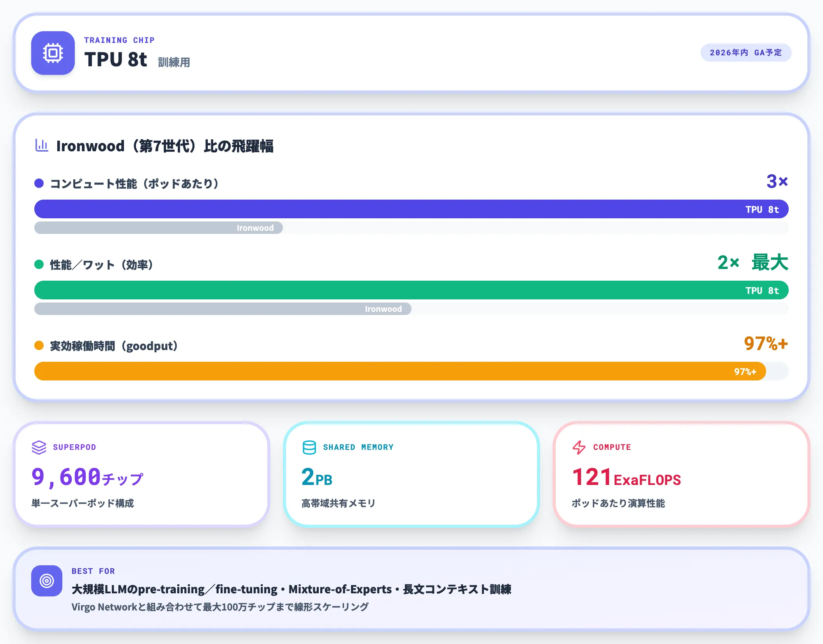Image resolution: width=823 pixels, height=644 pixels.
Task: Click the orange bullet beside 実効稼働時間
Action: click(38, 345)
